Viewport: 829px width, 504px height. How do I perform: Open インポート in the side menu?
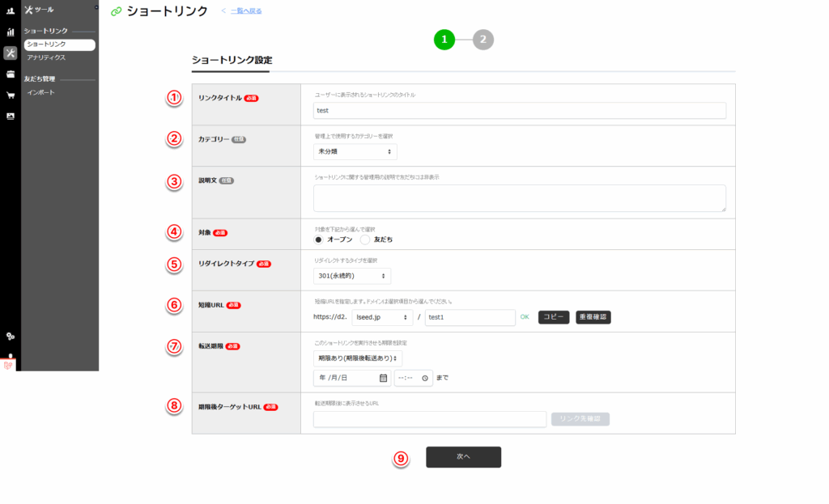pyautogui.click(x=41, y=93)
